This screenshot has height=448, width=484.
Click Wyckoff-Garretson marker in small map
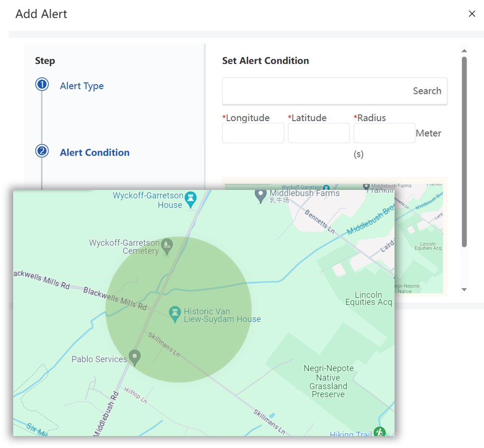[x=326, y=187]
